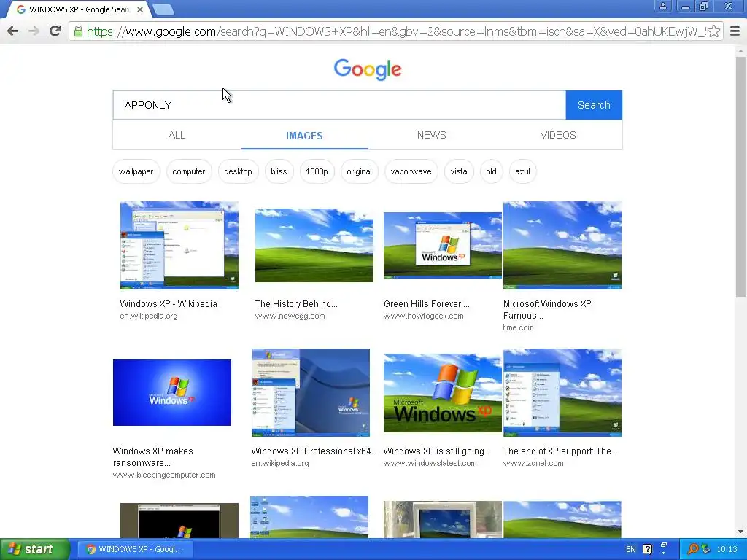Screen dimensions: 747x560
Task: Click the azul filter chip
Action: coord(522,171)
